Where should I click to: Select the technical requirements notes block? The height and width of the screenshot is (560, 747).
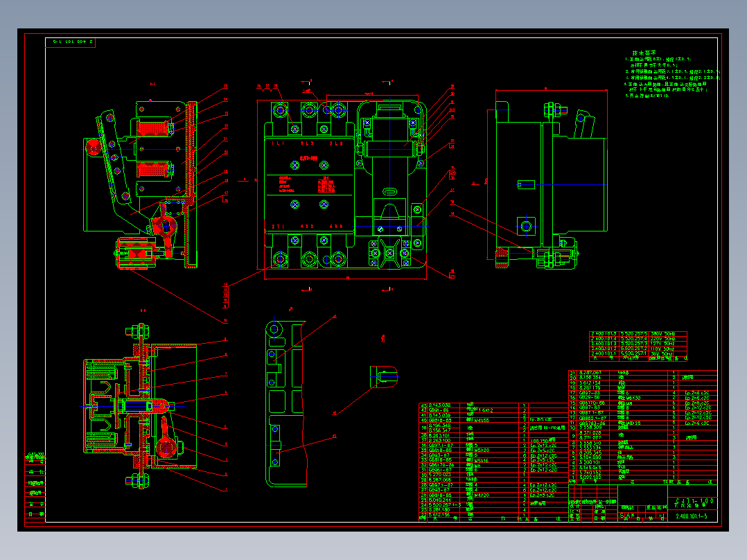pos(671,74)
